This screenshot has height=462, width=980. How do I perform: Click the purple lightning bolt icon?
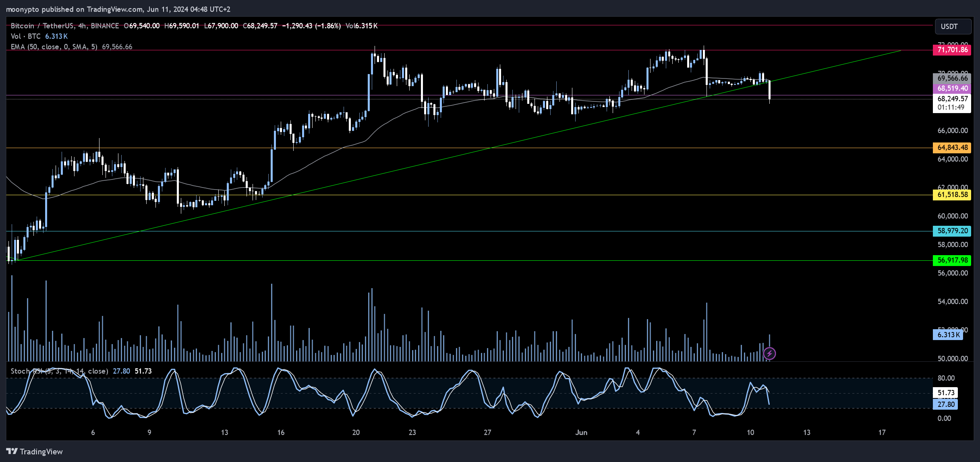(769, 354)
